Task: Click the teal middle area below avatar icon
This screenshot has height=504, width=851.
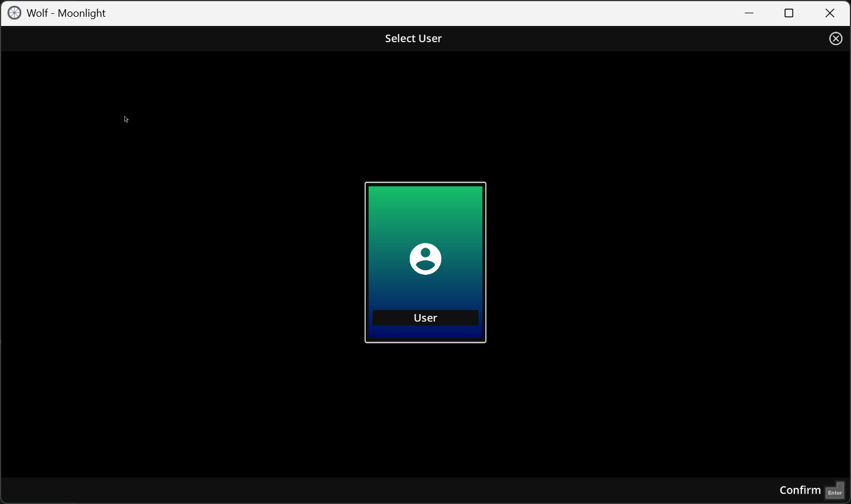Action: (426, 292)
